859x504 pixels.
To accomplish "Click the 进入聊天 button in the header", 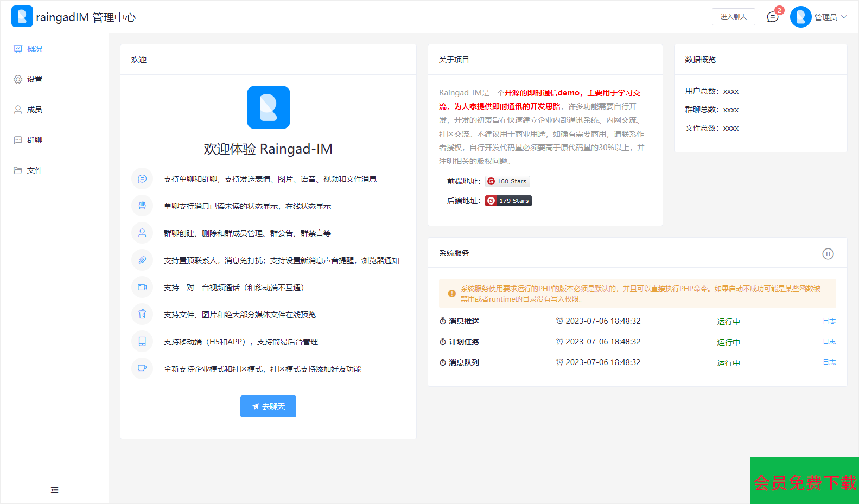I will [733, 17].
